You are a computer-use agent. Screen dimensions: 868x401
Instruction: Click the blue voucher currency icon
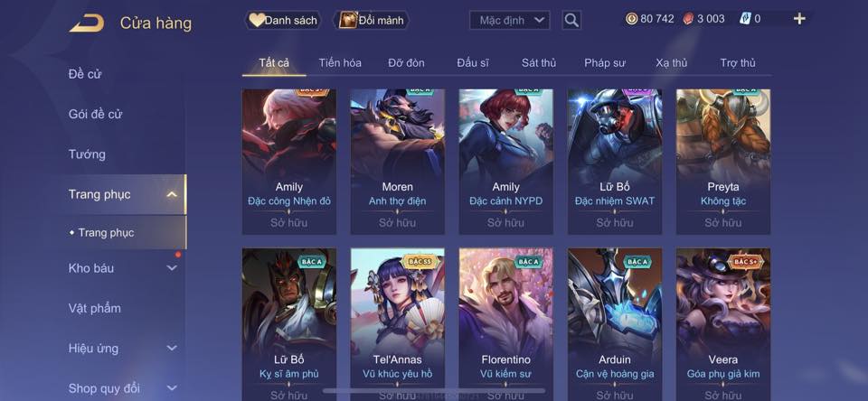click(745, 19)
